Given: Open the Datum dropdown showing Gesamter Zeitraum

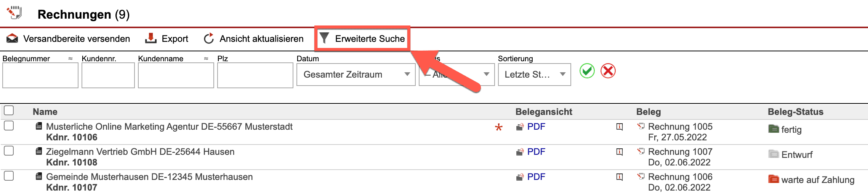Looking at the screenshot, I should click(356, 75).
